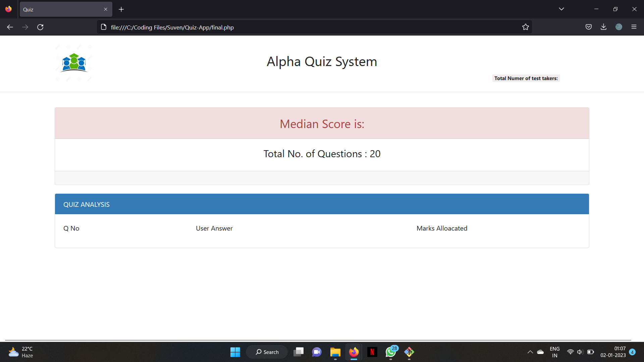Open the Firefox hamburger menu
644x362 pixels.
[634, 27]
